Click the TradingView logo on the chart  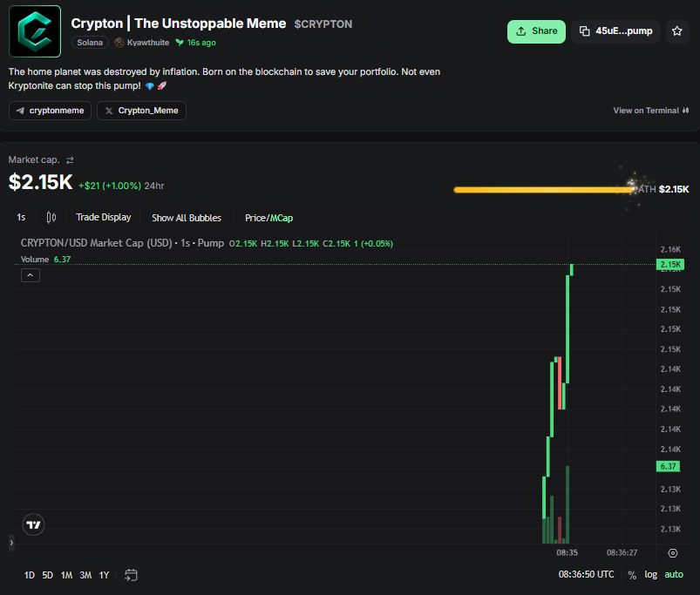coord(33,525)
